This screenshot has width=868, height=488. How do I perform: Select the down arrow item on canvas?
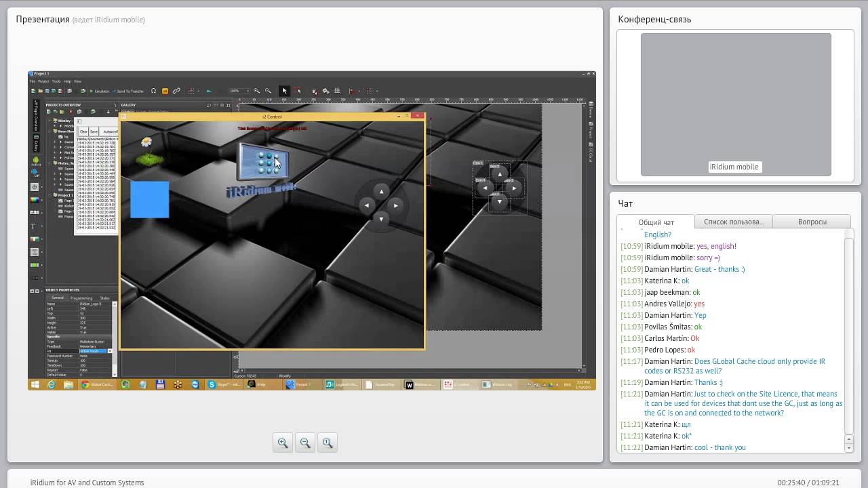pos(500,201)
